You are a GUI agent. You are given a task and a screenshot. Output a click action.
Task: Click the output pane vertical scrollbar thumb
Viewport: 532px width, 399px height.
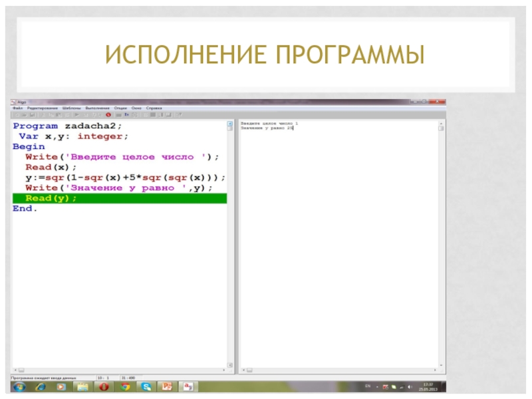[441, 128]
